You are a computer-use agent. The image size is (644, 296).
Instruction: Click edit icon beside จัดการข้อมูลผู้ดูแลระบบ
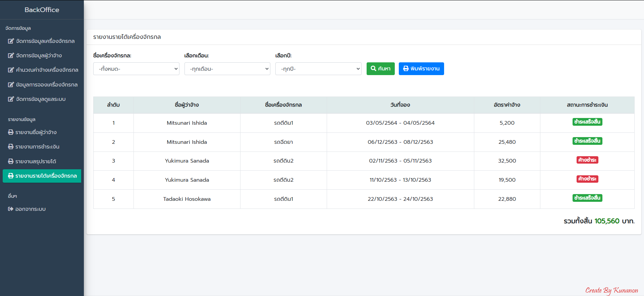[11, 99]
